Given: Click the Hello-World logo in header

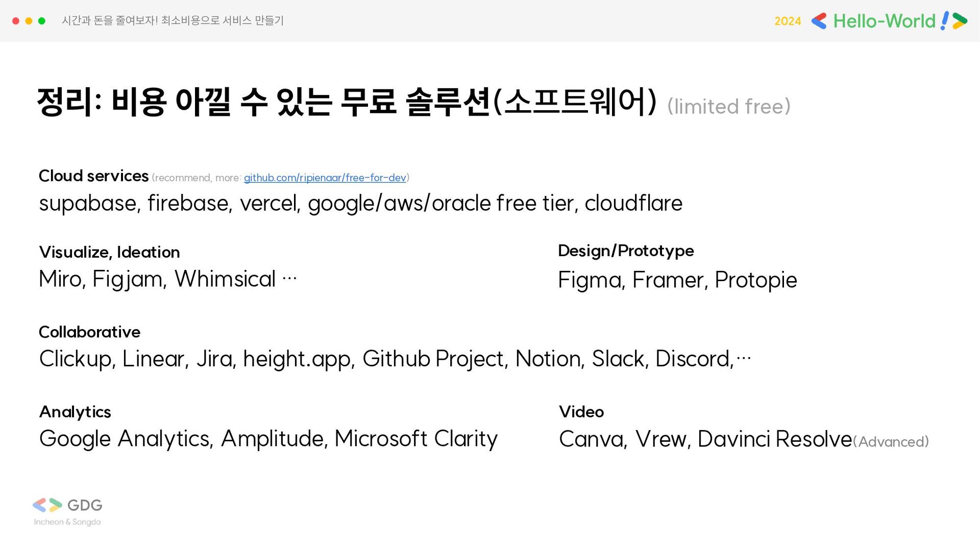Looking at the screenshot, I should [x=889, y=21].
